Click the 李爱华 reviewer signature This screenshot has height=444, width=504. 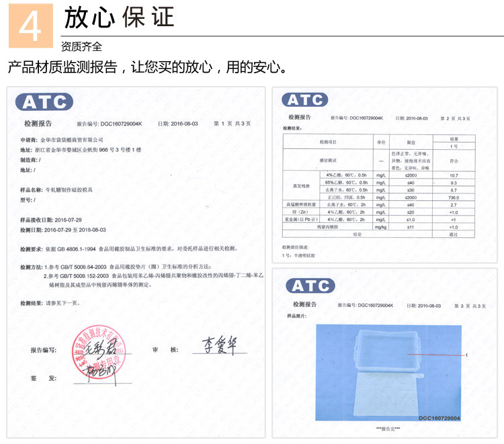(220, 345)
